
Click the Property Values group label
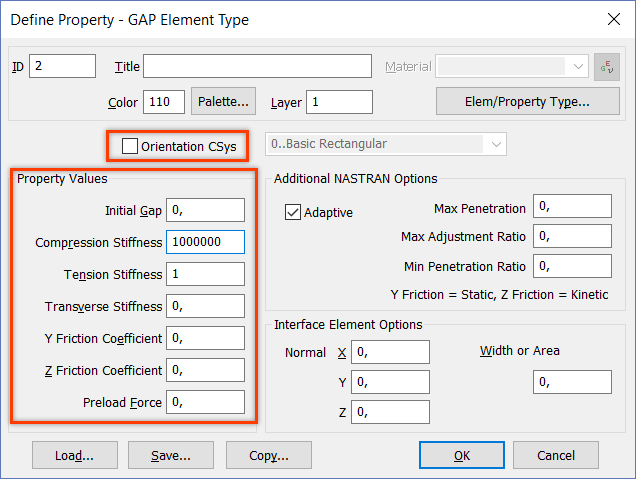click(x=62, y=178)
